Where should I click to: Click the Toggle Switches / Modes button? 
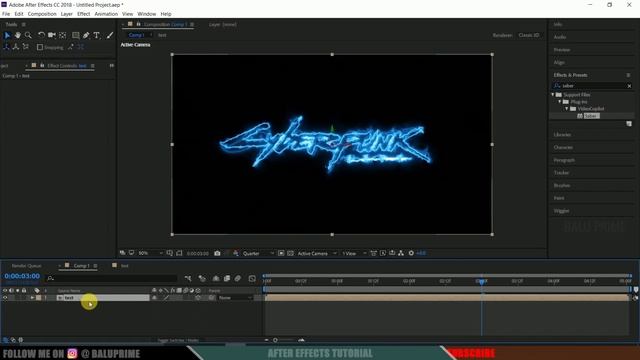(178, 340)
